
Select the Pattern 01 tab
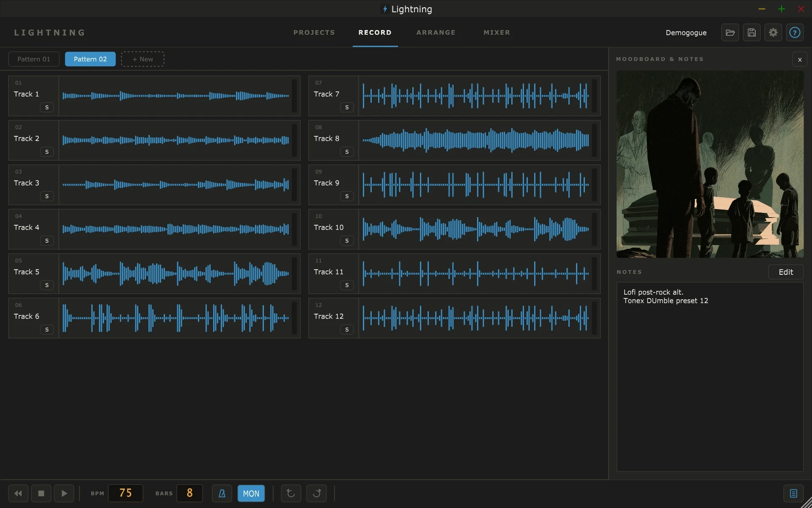point(34,59)
